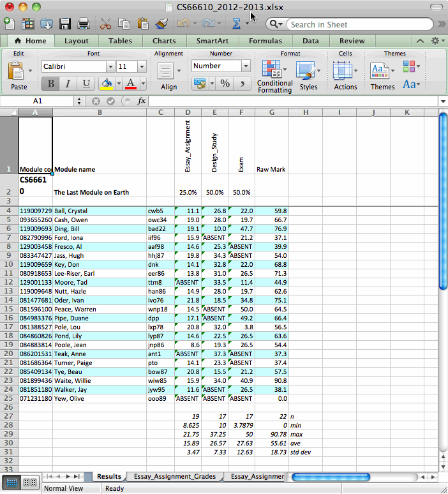Viewport: 448px width, 494px height.
Task: Expand fill color dropdown arrow
Action: (x=119, y=84)
